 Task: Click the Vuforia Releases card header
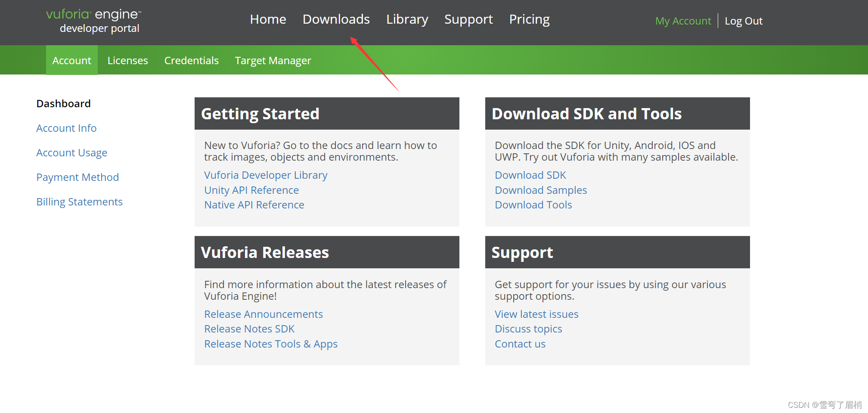pyautogui.click(x=327, y=252)
